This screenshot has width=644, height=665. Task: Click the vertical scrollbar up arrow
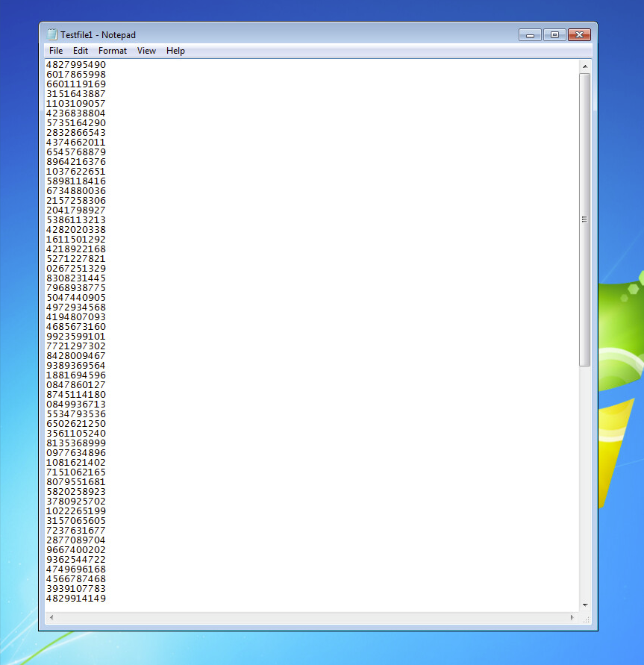click(x=585, y=66)
